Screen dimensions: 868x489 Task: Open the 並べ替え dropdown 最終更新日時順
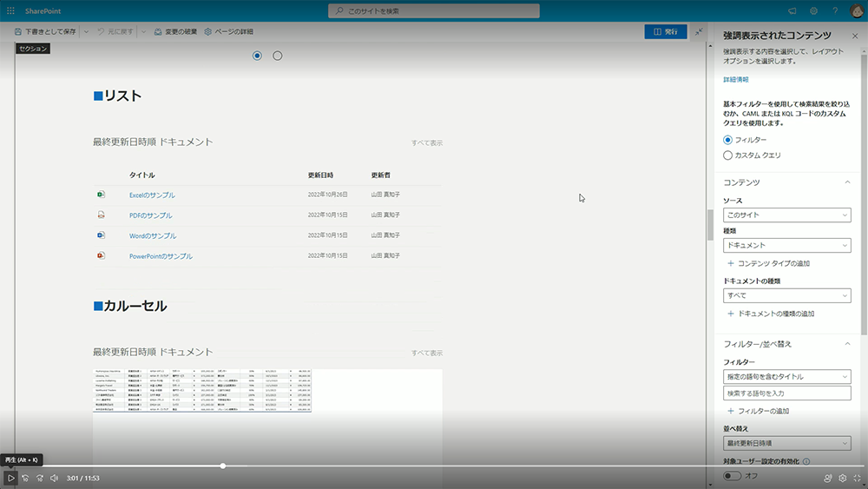click(x=786, y=443)
